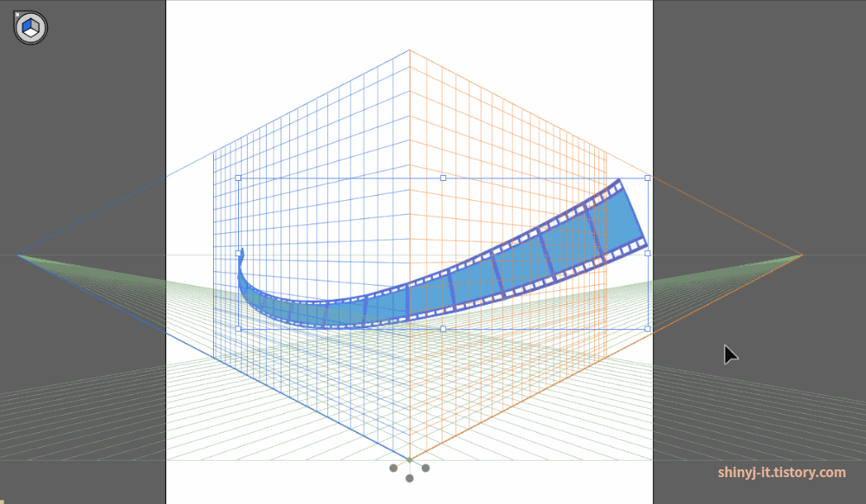Click the bottom-center bounding box handle
Viewport: 866px width, 504px height.
(x=443, y=329)
